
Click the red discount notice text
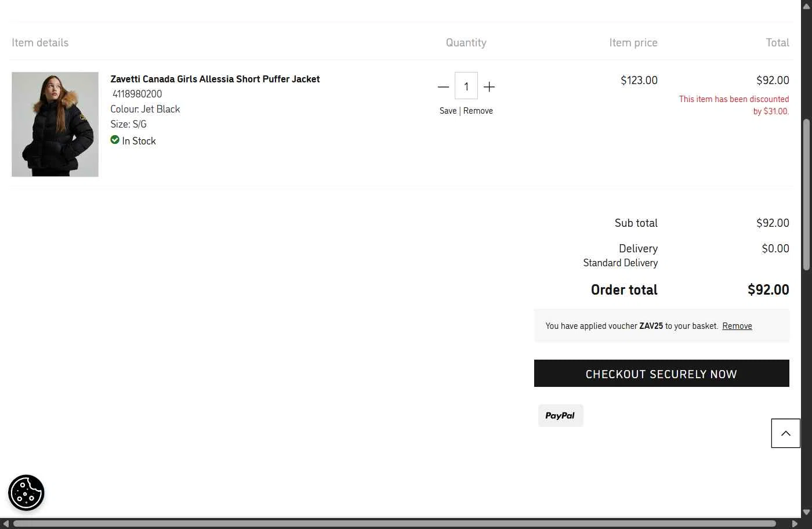coord(734,105)
